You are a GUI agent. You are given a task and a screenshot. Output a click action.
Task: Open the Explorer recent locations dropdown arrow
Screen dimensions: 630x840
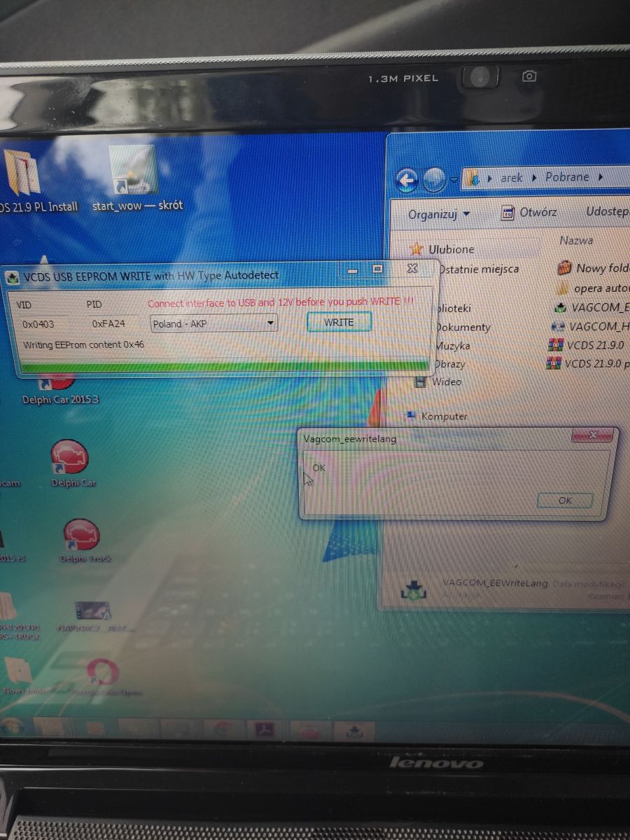pyautogui.click(x=454, y=180)
